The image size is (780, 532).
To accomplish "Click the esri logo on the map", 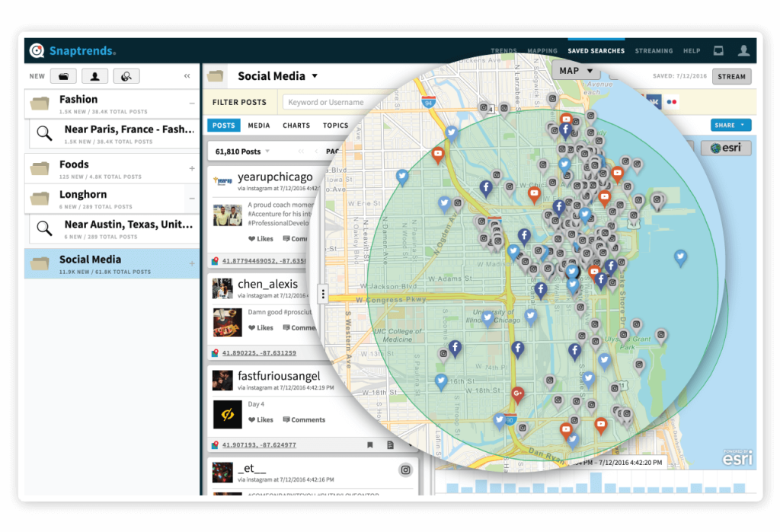I will [724, 148].
